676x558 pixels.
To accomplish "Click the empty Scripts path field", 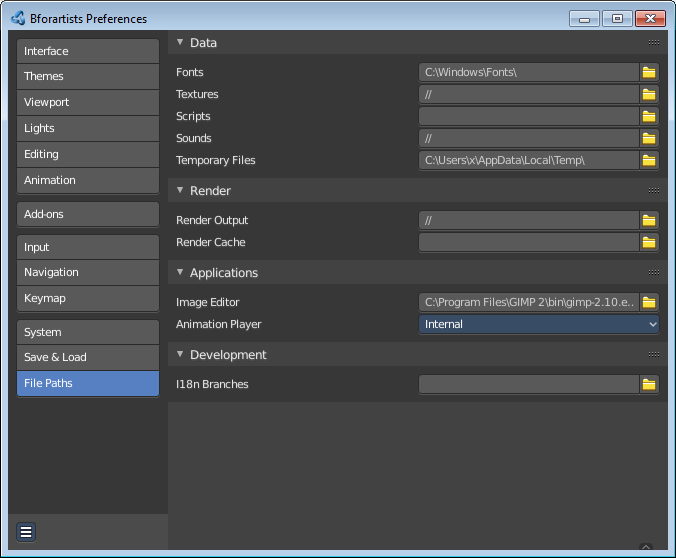I will click(529, 116).
